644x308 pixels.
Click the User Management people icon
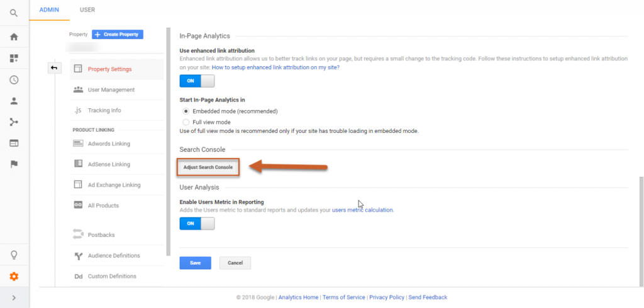[x=78, y=89]
